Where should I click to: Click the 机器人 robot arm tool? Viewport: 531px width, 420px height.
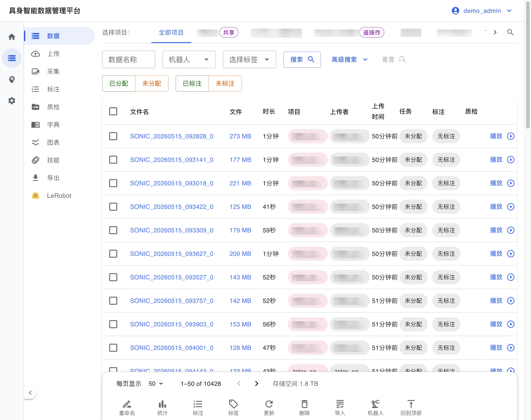pos(375,408)
